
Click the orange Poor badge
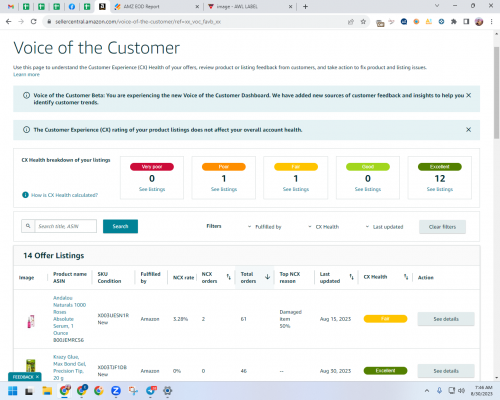pyautogui.click(x=224, y=167)
